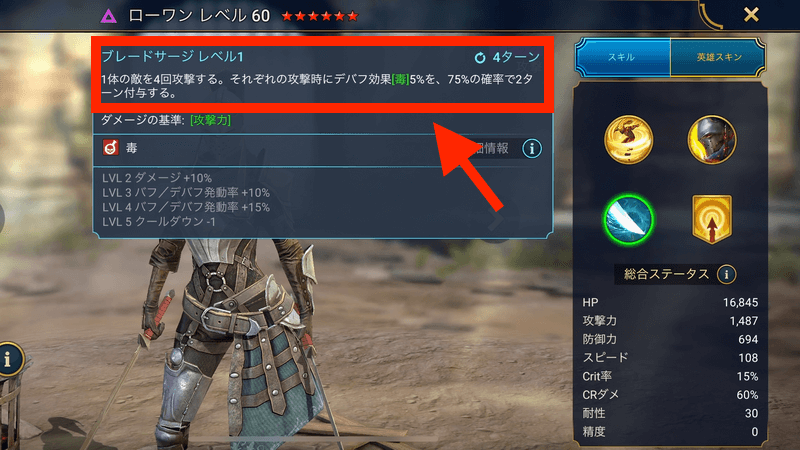Select the golden warrior attack skill icon
Viewport: 800px width, 450px height.
[629, 140]
